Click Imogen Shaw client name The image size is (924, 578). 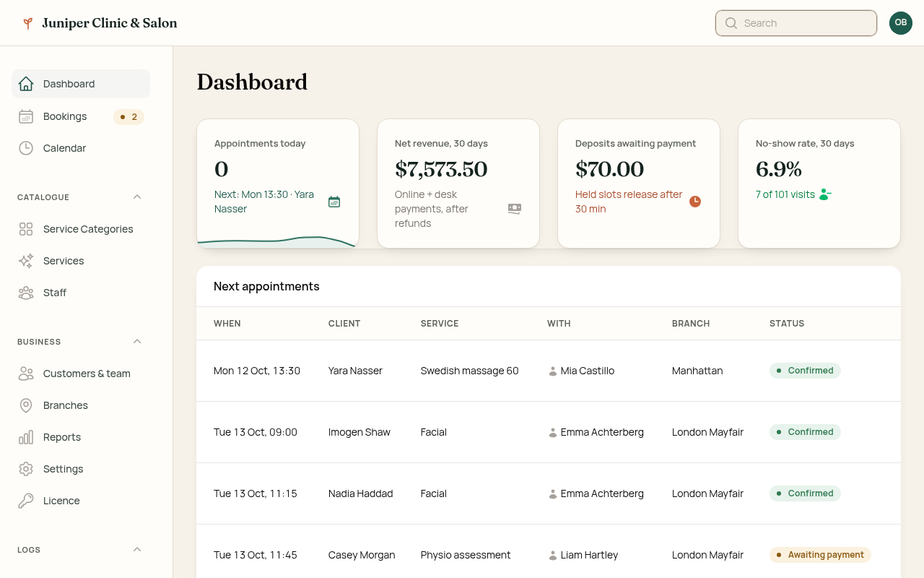[x=359, y=432]
